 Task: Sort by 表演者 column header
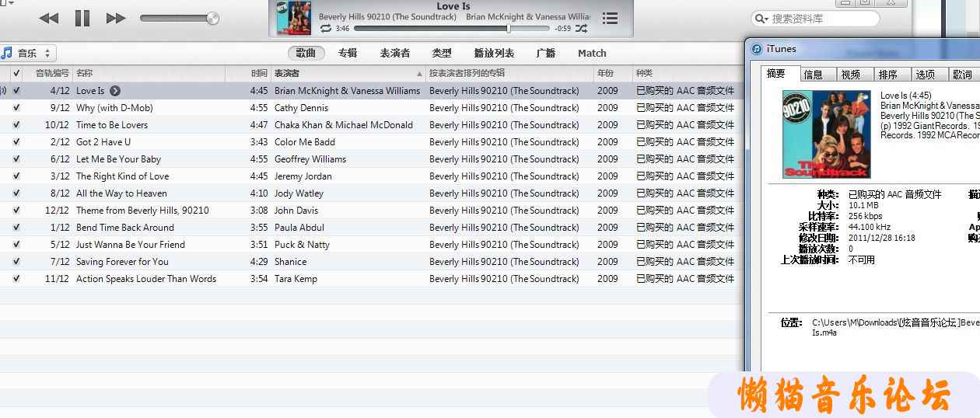pyautogui.click(x=348, y=73)
